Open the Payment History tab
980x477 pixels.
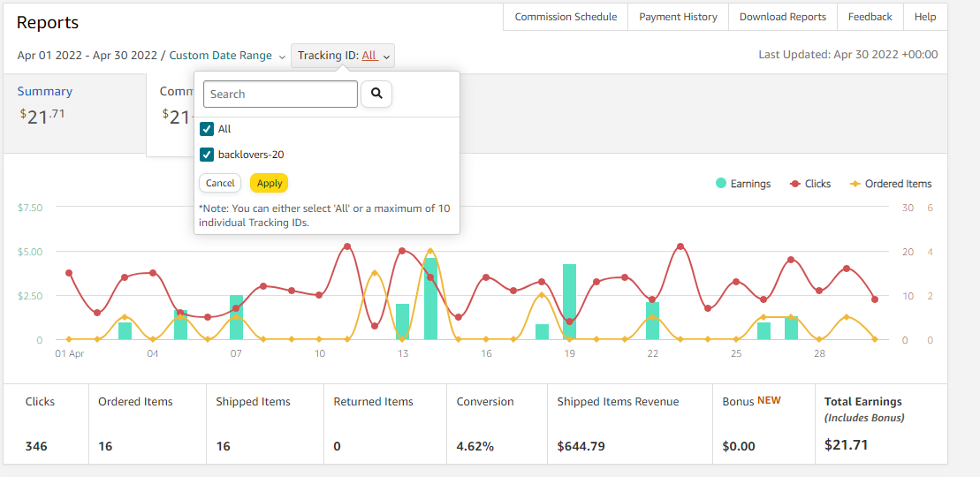pos(678,17)
